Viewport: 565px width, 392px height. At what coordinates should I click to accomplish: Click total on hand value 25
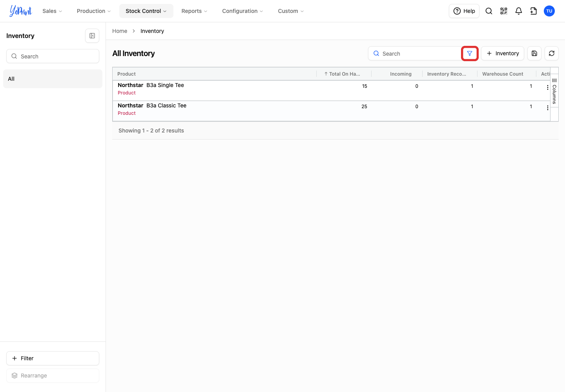[364, 107]
